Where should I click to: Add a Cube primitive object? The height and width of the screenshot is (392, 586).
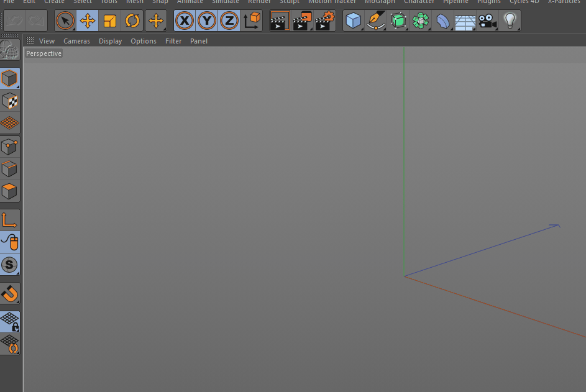pos(353,21)
